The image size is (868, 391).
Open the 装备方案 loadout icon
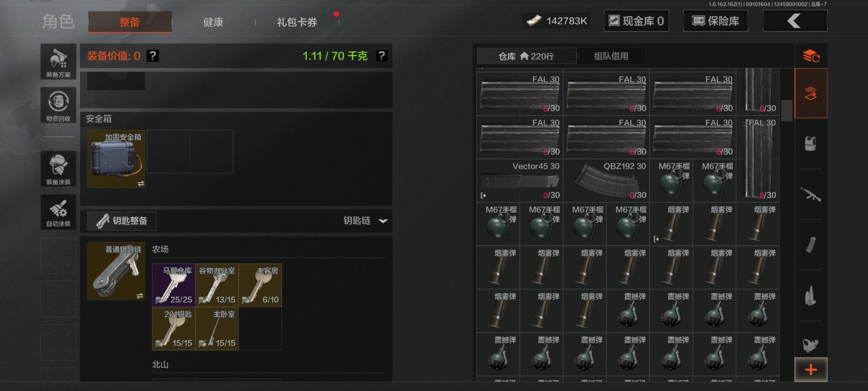58,62
